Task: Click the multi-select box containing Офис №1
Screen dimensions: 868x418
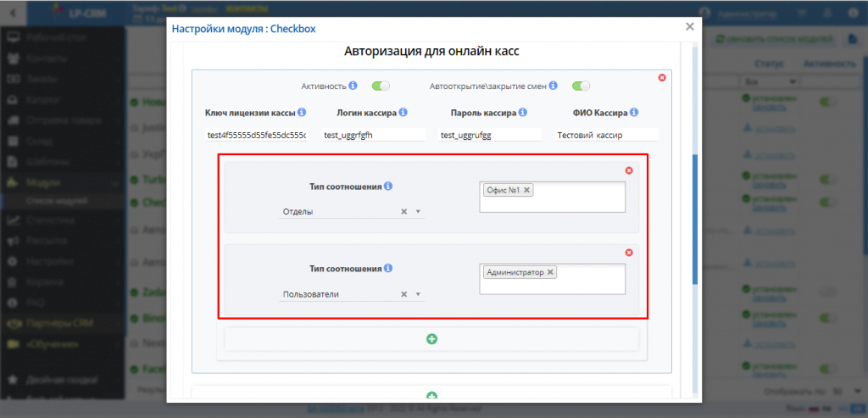Action: point(553,197)
